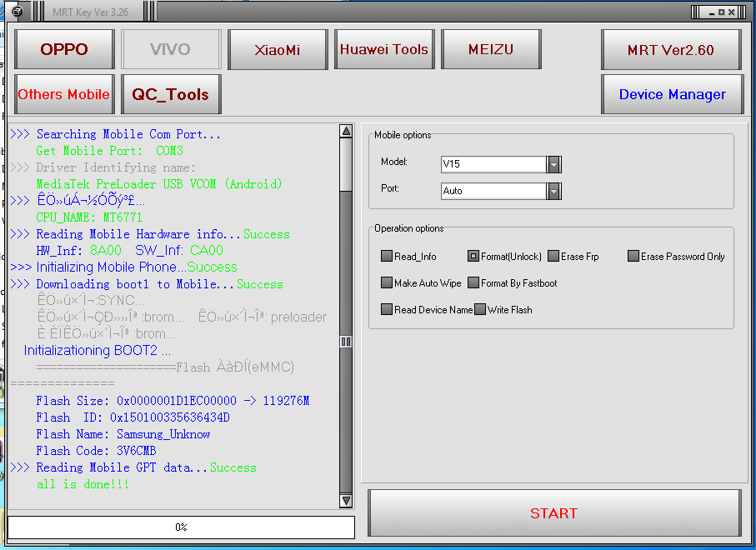Enable Format By Fastboot checkbox

(473, 282)
